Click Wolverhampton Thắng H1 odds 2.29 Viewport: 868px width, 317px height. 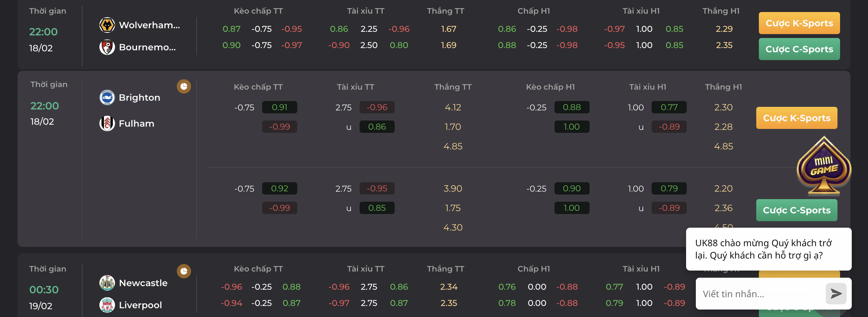(724, 29)
